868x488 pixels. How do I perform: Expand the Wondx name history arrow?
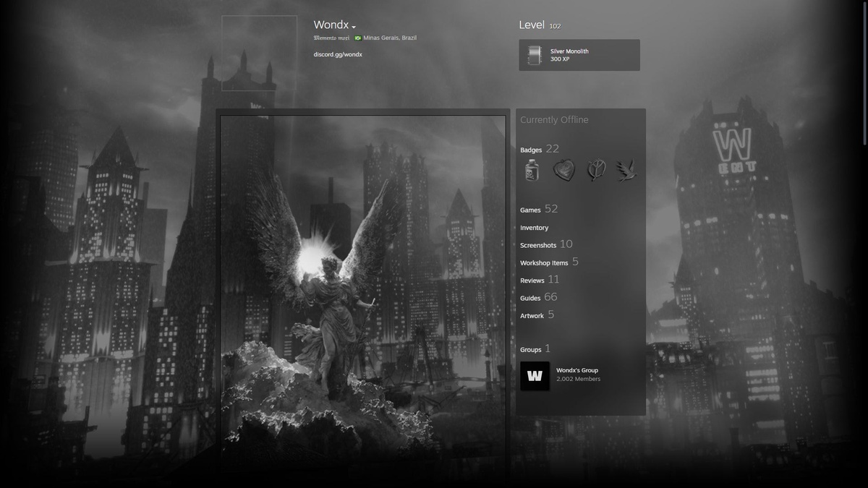point(354,27)
